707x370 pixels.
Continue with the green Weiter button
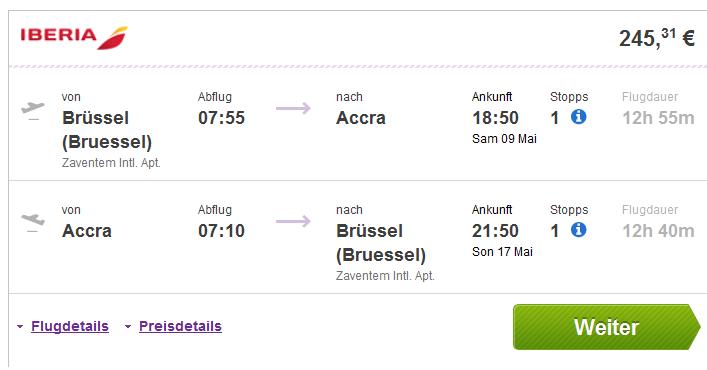(607, 327)
